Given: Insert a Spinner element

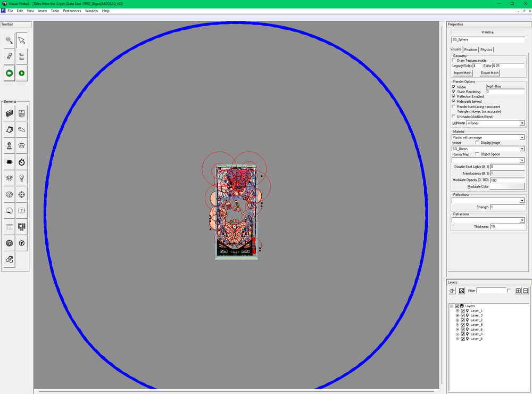Looking at the screenshot, I should [9, 162].
